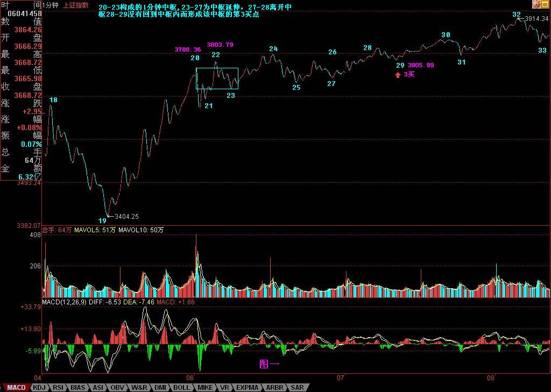Image resolution: width=551 pixels, height=392 pixels.
Task: Click the orange square window icon top-right
Action: tap(545, 4)
